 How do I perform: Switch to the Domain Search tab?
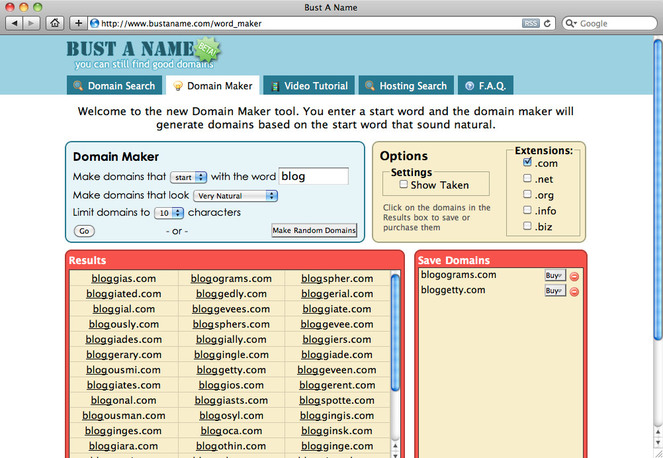tap(114, 85)
